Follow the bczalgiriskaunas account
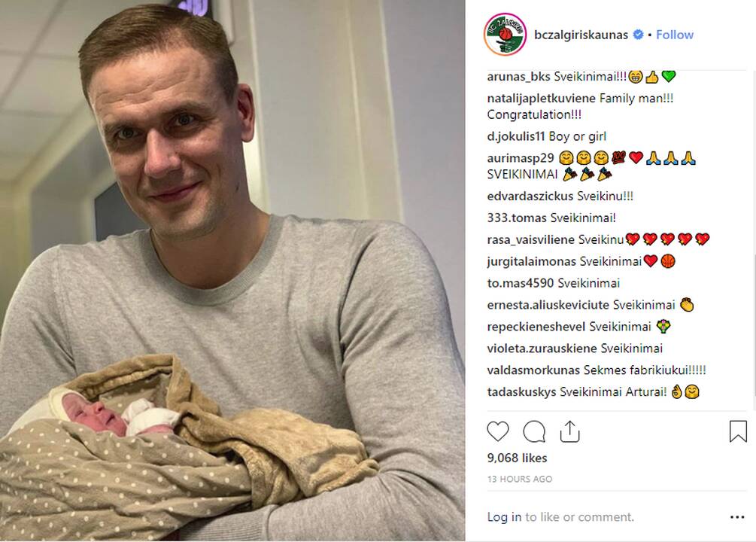Image resolution: width=756 pixels, height=542 pixels. [x=675, y=35]
